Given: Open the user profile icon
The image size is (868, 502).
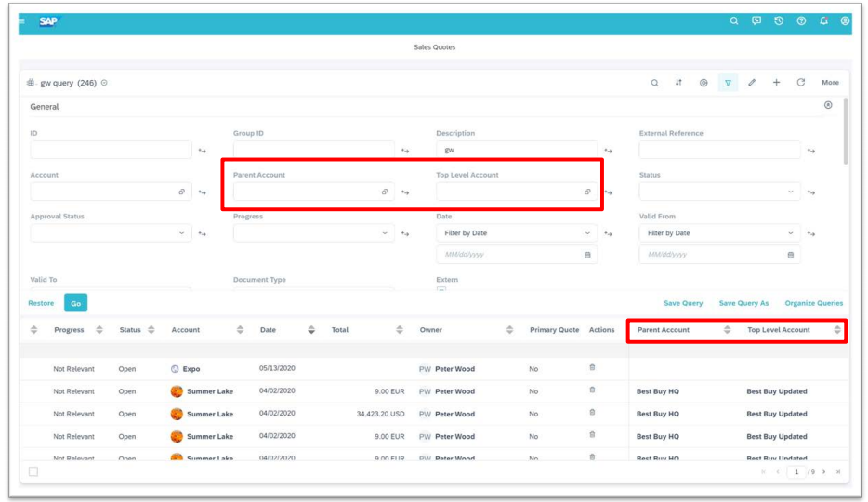Looking at the screenshot, I should [x=845, y=21].
